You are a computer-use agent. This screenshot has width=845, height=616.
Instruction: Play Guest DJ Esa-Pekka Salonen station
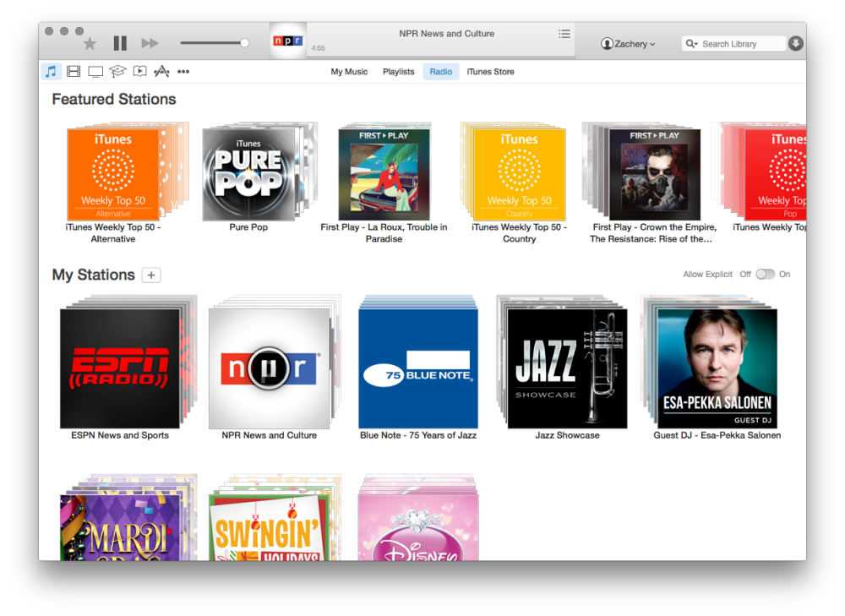tap(717, 368)
